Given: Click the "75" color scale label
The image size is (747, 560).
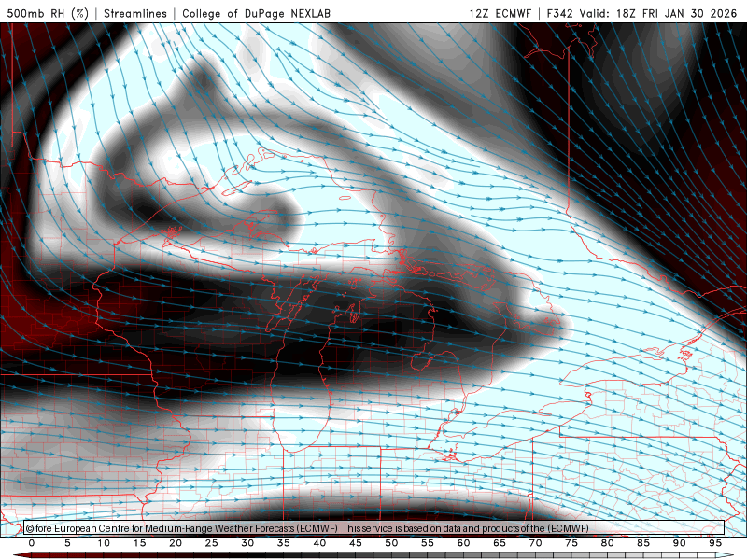Looking at the screenshot, I should [571, 543].
